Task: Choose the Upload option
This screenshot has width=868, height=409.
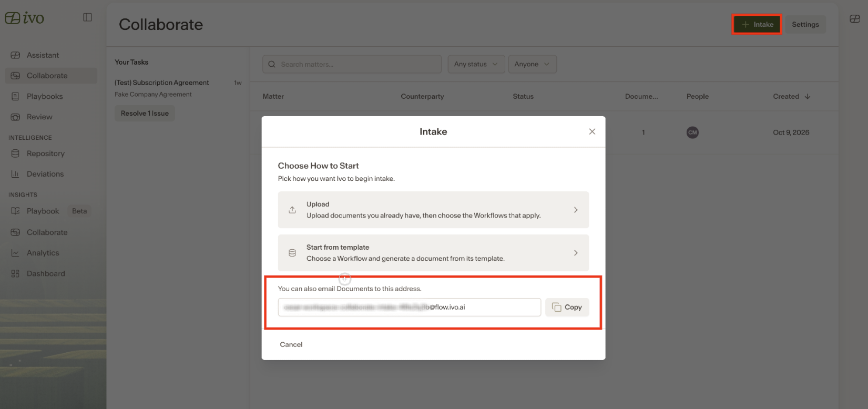Action: [x=433, y=210]
